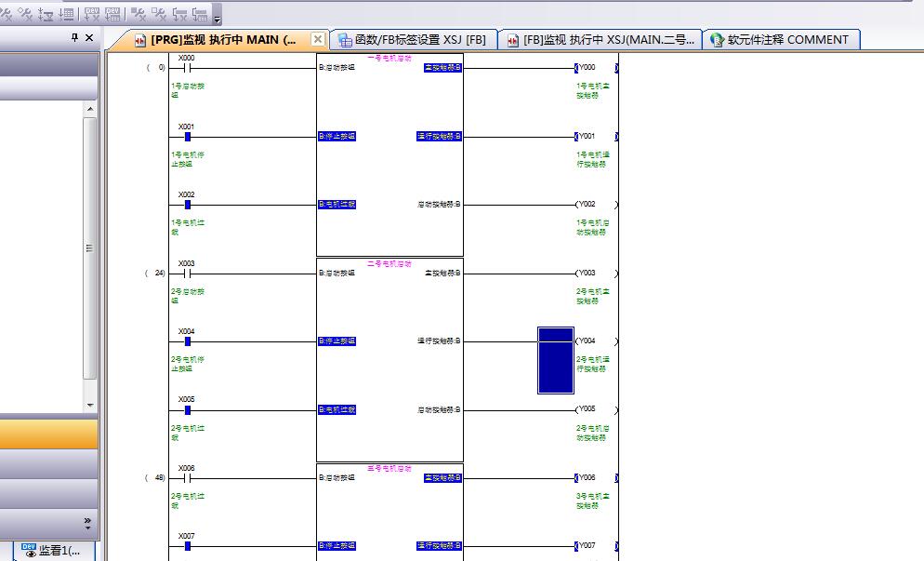This screenshot has width=924, height=561.
Task: Expand the navigation pane chevron button
Action: [88, 523]
